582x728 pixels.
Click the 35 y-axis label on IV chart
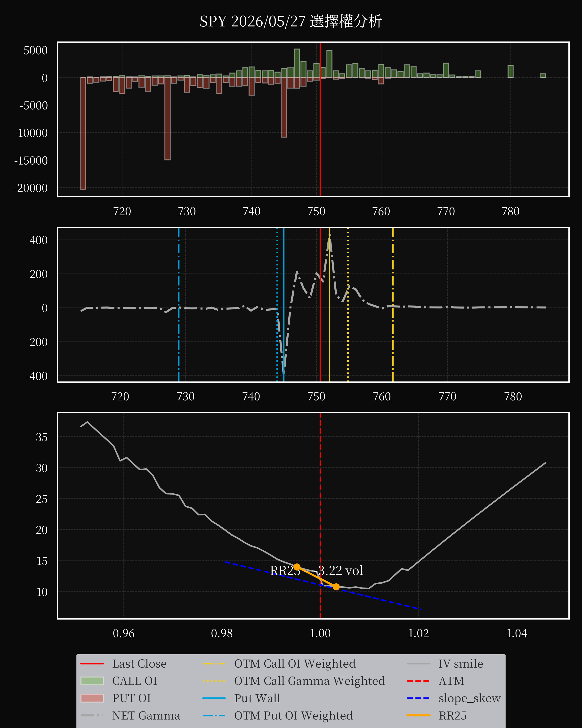tap(42, 437)
